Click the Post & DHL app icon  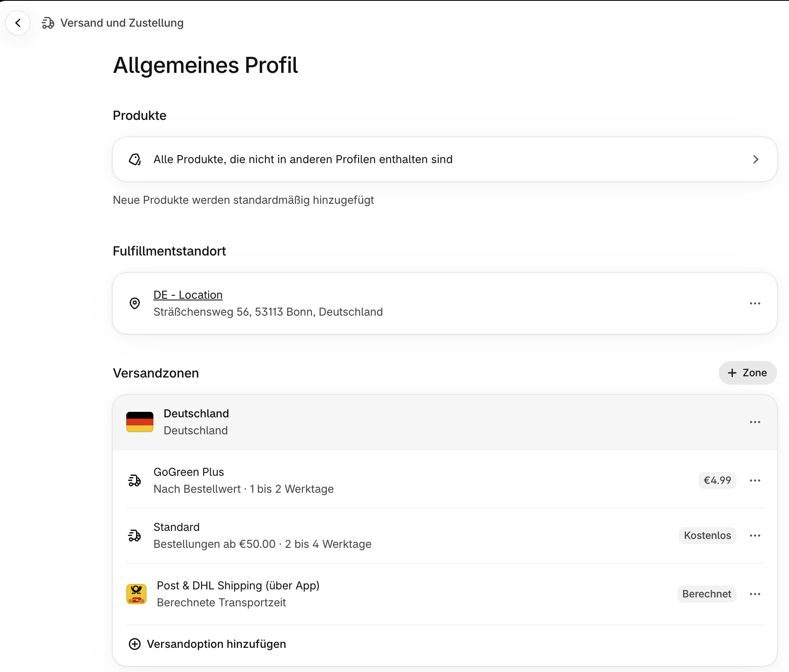[136, 594]
